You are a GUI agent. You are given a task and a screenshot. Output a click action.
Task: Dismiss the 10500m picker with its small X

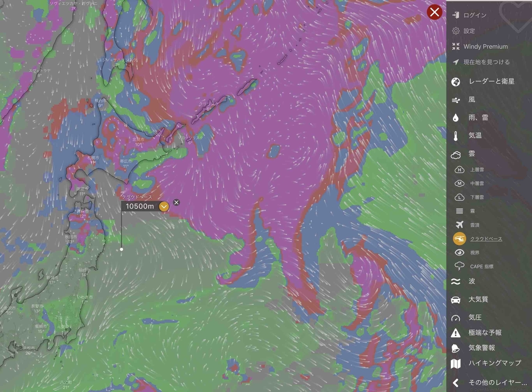click(176, 202)
